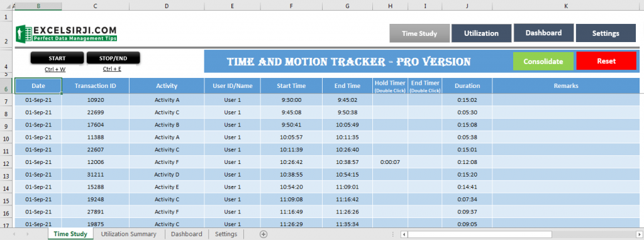Switch to Utilization Summary sheet tab
644x240 pixels.
pyautogui.click(x=128, y=234)
